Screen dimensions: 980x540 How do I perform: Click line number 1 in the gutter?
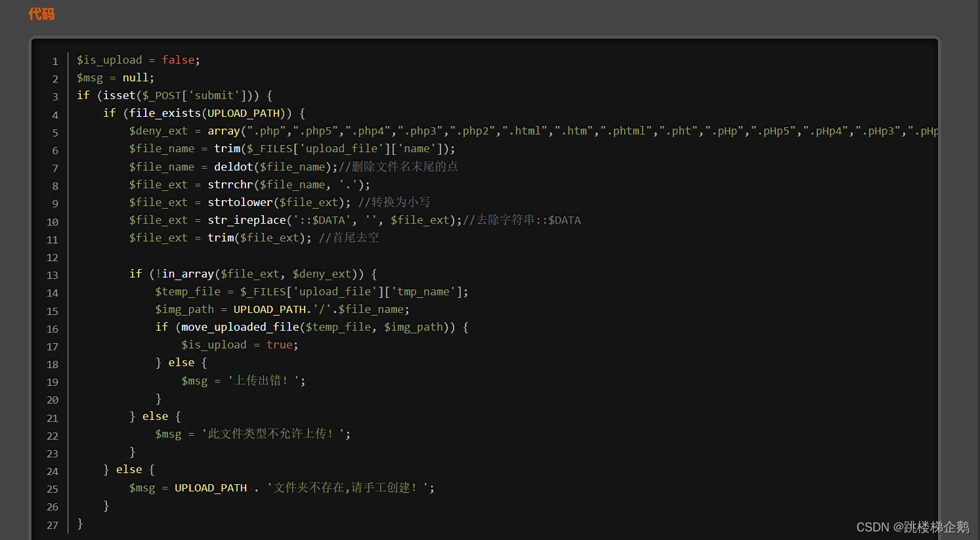point(55,61)
